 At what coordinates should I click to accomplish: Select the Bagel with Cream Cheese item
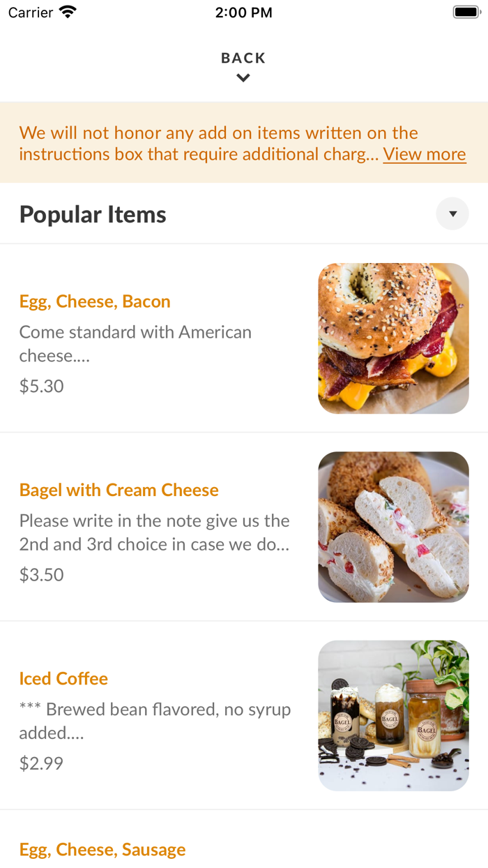(117, 490)
